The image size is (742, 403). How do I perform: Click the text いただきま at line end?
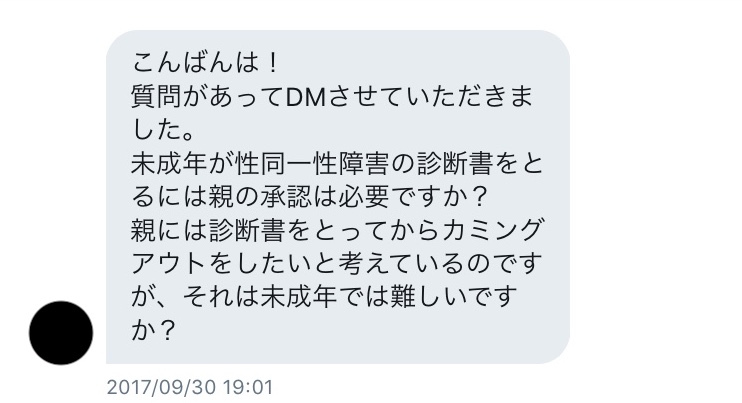[x=468, y=97]
